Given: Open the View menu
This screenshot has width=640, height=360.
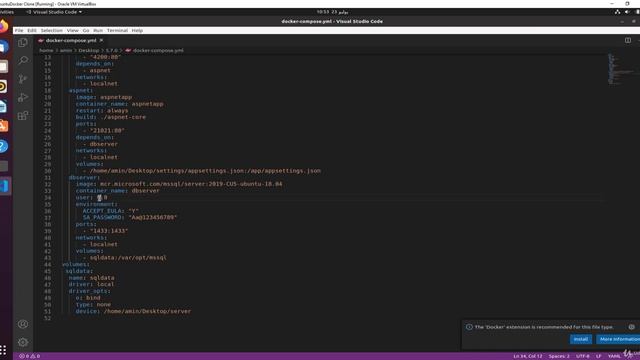Looking at the screenshot, I should (73, 31).
